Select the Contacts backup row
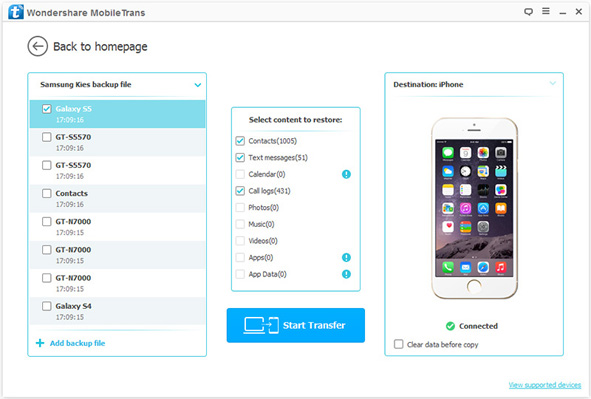The image size is (591, 399). pos(117,199)
